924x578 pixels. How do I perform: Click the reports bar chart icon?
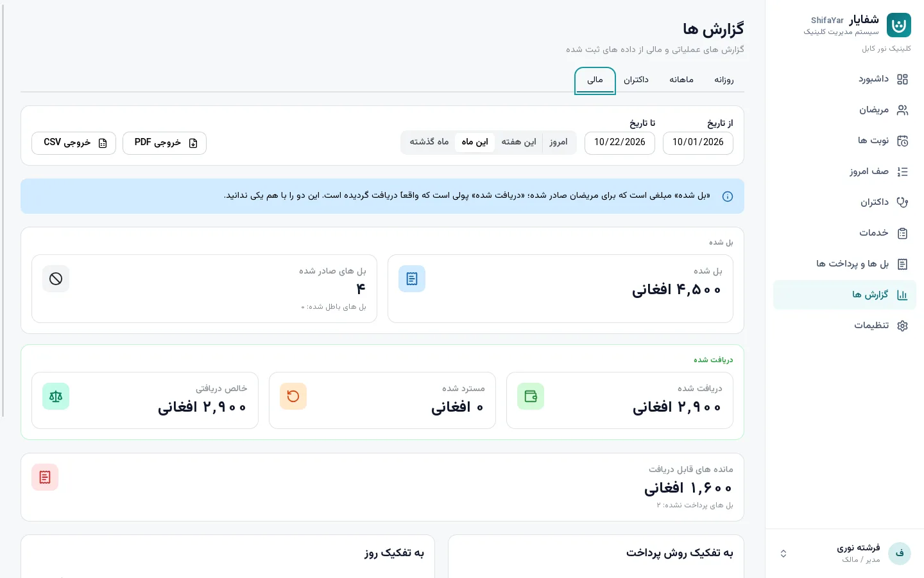(902, 295)
